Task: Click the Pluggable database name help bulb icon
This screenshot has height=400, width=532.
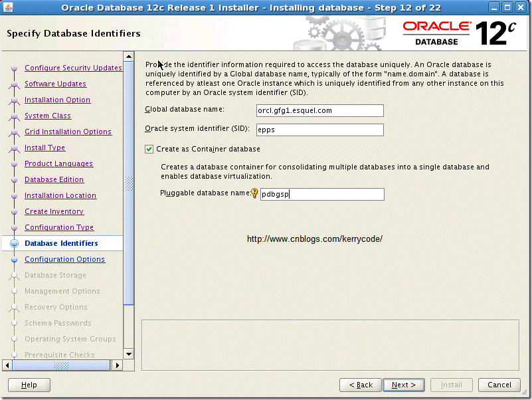Action: (x=254, y=193)
